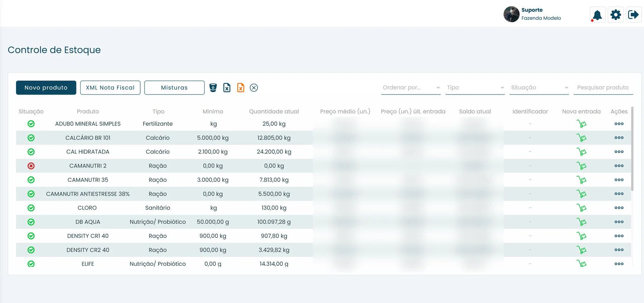Click the Novo produto button
Screen dimensions: 644x303
click(x=46, y=88)
